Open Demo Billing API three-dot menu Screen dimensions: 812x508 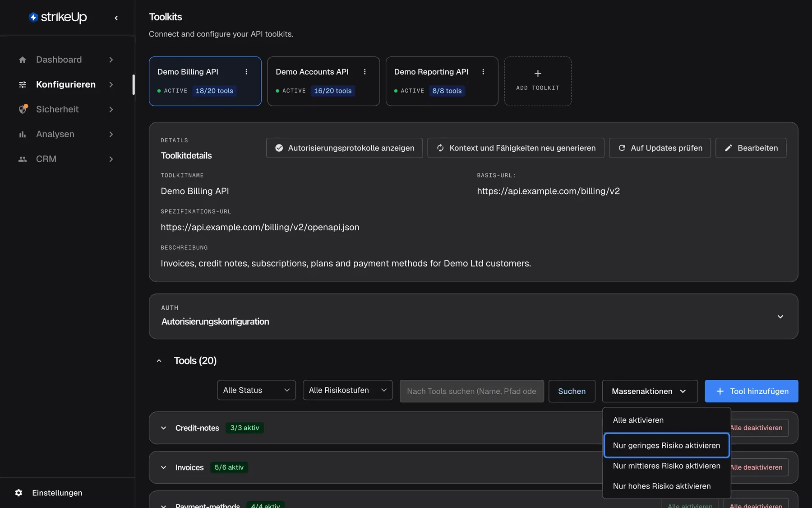click(x=246, y=72)
